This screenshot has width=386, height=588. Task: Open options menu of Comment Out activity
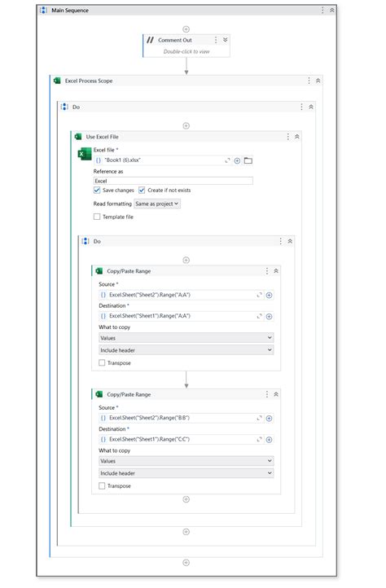(x=216, y=40)
